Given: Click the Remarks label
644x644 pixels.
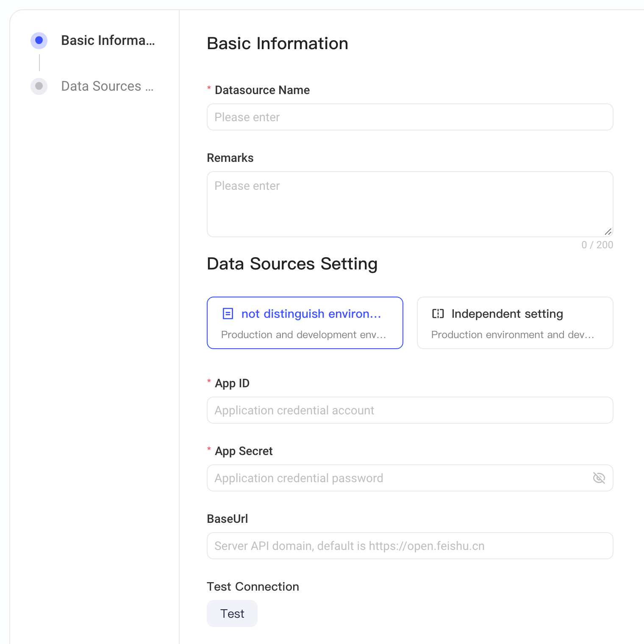Looking at the screenshot, I should pyautogui.click(x=230, y=158).
